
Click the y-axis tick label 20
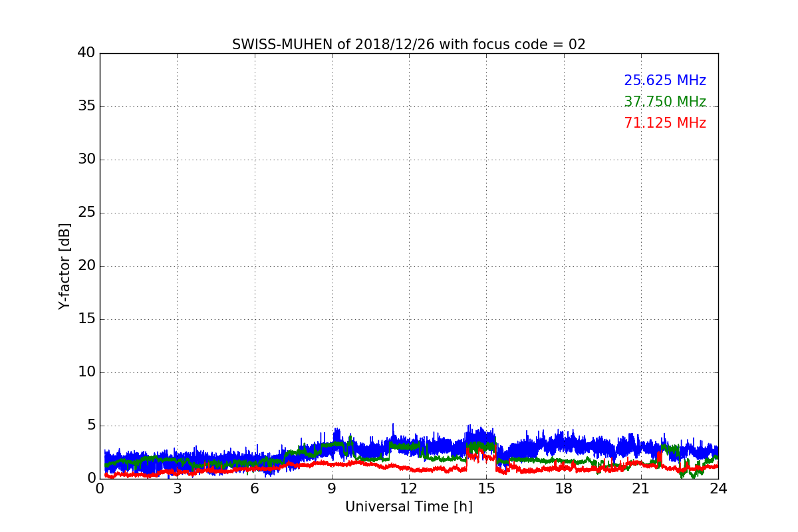pos(86,266)
